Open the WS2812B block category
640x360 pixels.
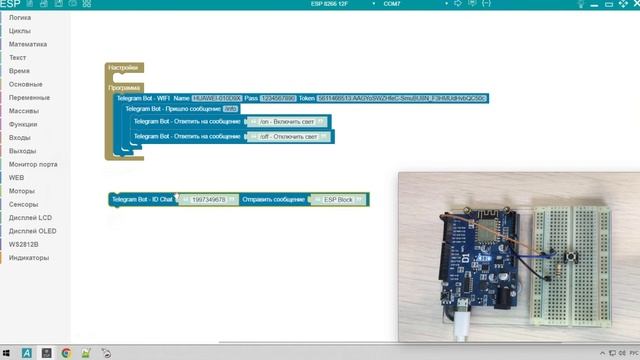(x=24, y=244)
